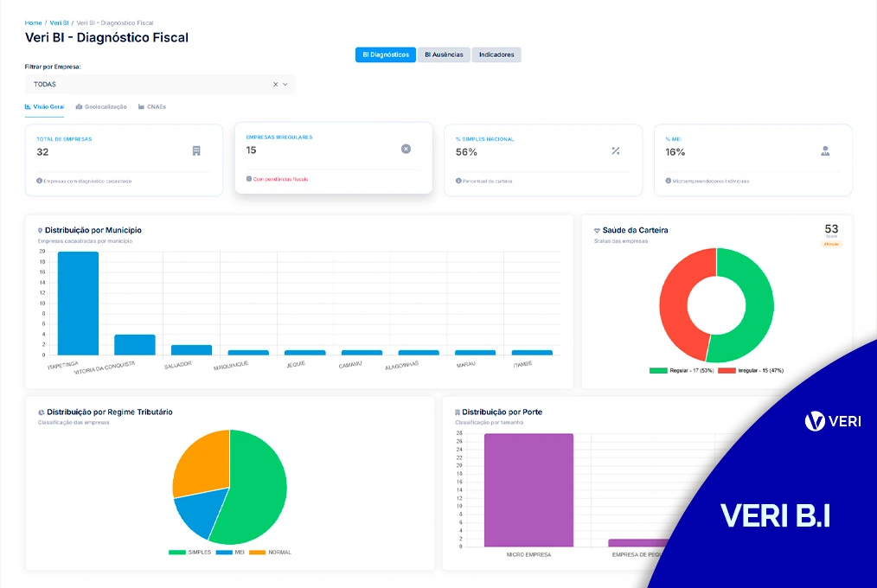
Task: Expand the company filter dropdown chevron
Action: tap(285, 85)
